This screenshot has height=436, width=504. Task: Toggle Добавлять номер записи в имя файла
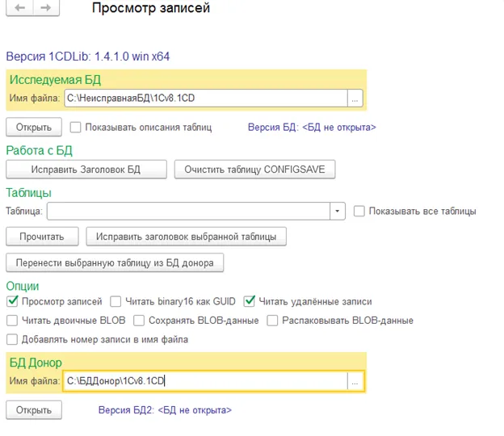point(12,340)
